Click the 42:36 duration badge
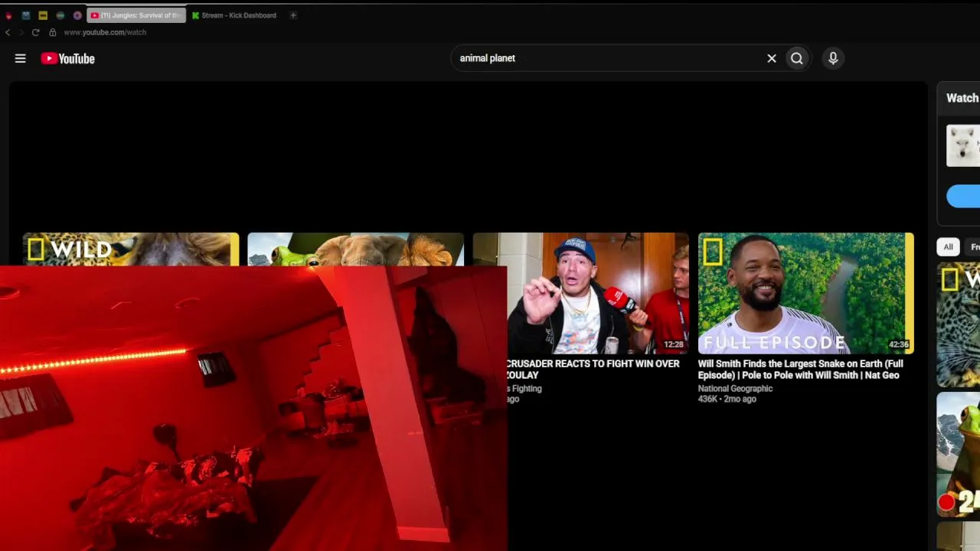This screenshot has height=551, width=980. point(899,345)
